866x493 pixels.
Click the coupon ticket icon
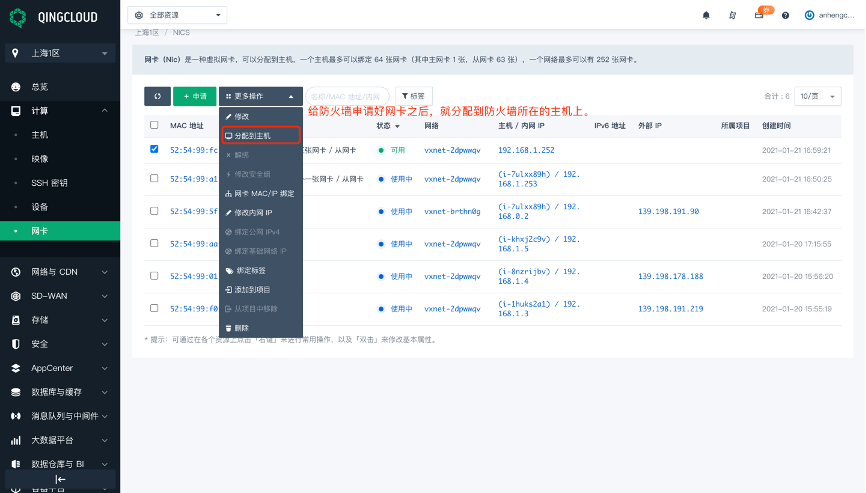coord(759,15)
